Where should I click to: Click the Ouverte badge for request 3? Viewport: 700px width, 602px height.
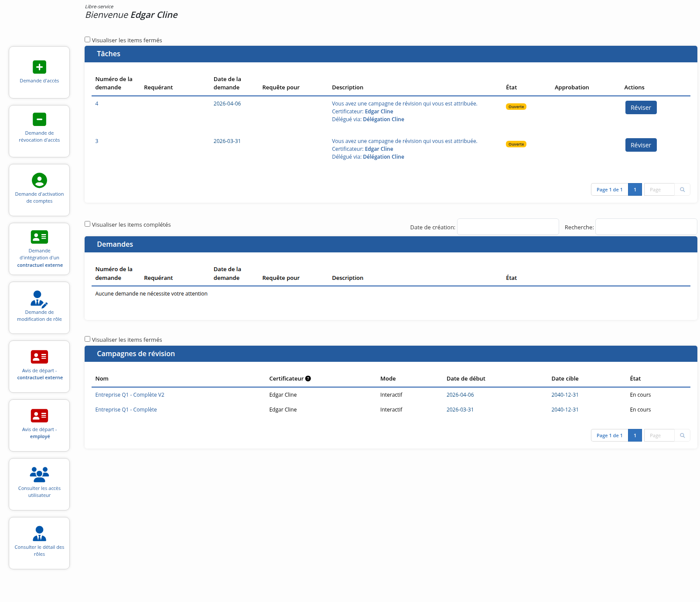[516, 144]
